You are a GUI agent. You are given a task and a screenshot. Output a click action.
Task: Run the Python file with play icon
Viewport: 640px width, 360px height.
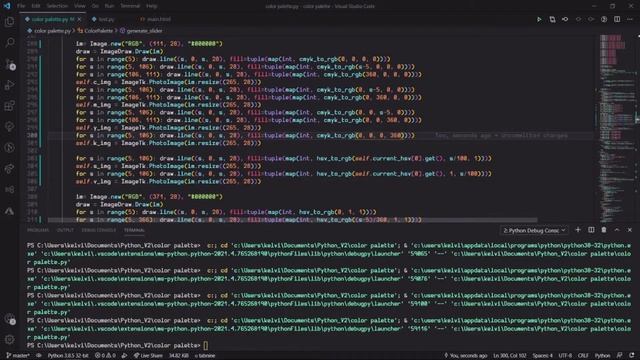pos(539,19)
